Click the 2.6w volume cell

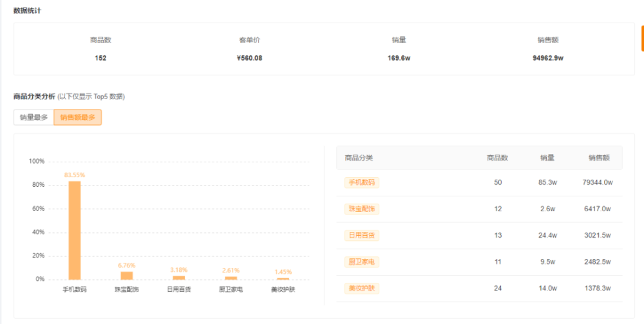pos(548,209)
